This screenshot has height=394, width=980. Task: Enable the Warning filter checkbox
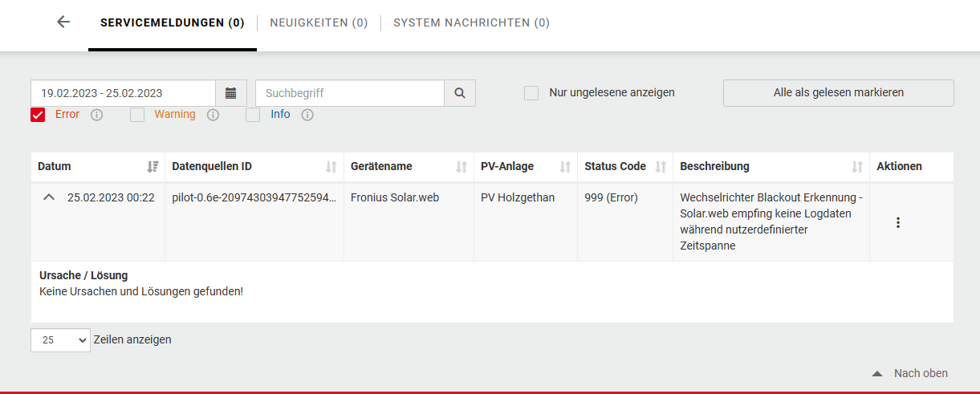coord(137,115)
